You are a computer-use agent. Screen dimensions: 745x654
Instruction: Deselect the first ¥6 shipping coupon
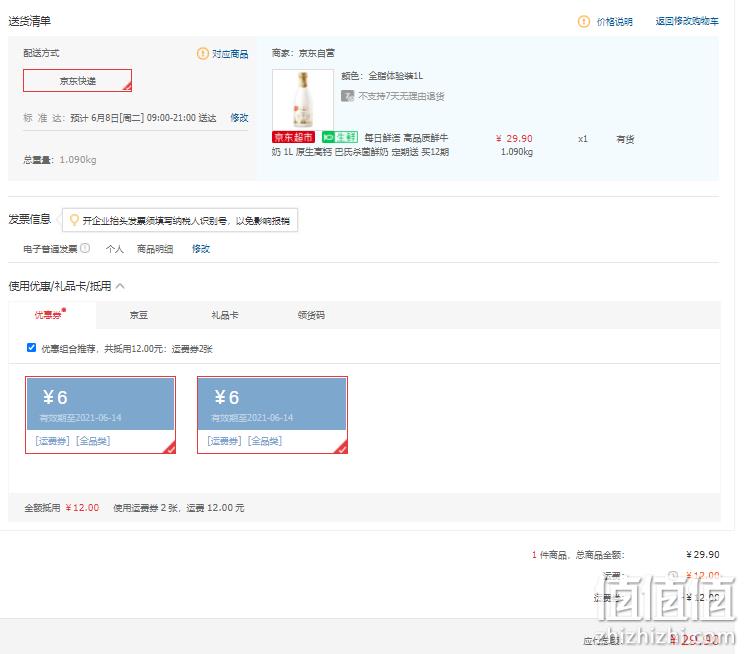[x=100, y=415]
